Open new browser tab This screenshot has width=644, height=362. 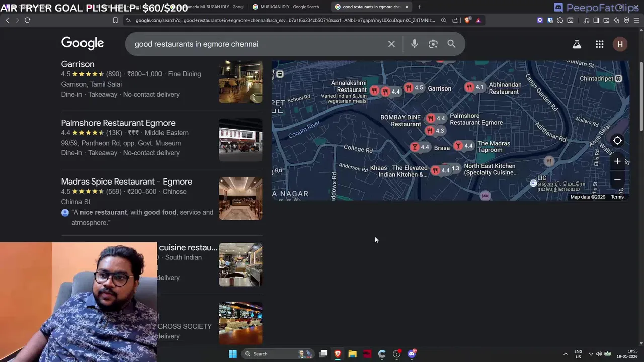(419, 7)
